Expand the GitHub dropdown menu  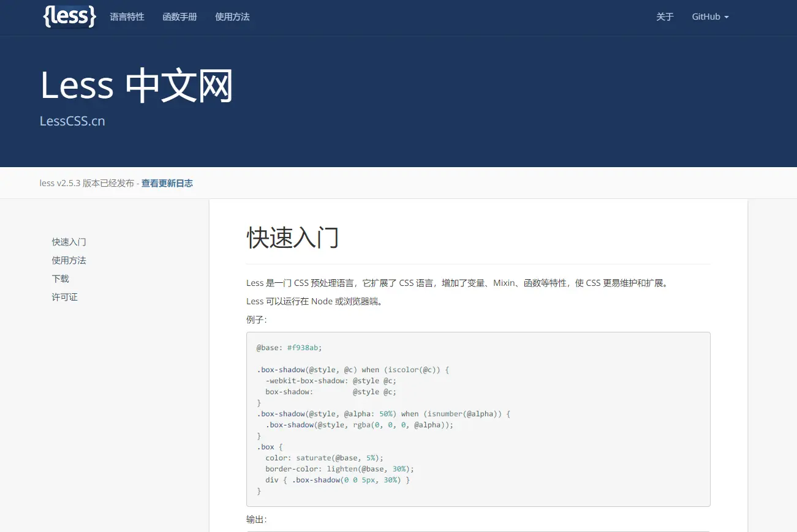[710, 17]
